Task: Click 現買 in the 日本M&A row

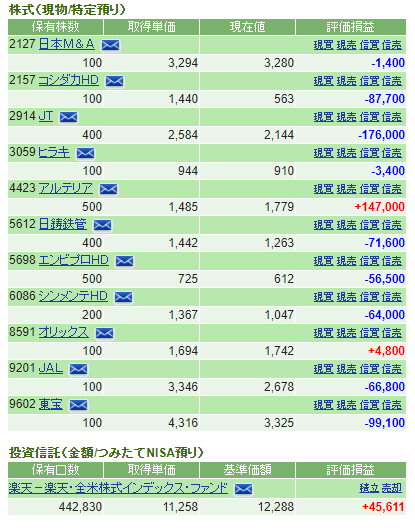Action: pos(324,45)
